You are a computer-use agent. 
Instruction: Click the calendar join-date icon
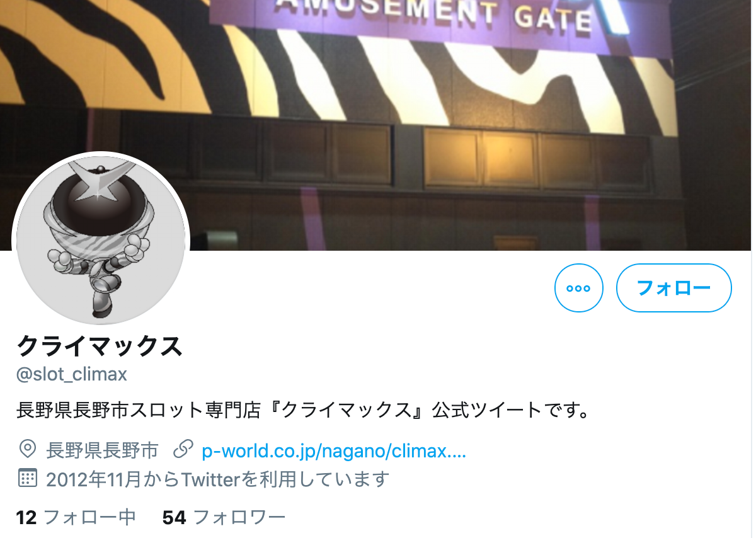click(27, 479)
